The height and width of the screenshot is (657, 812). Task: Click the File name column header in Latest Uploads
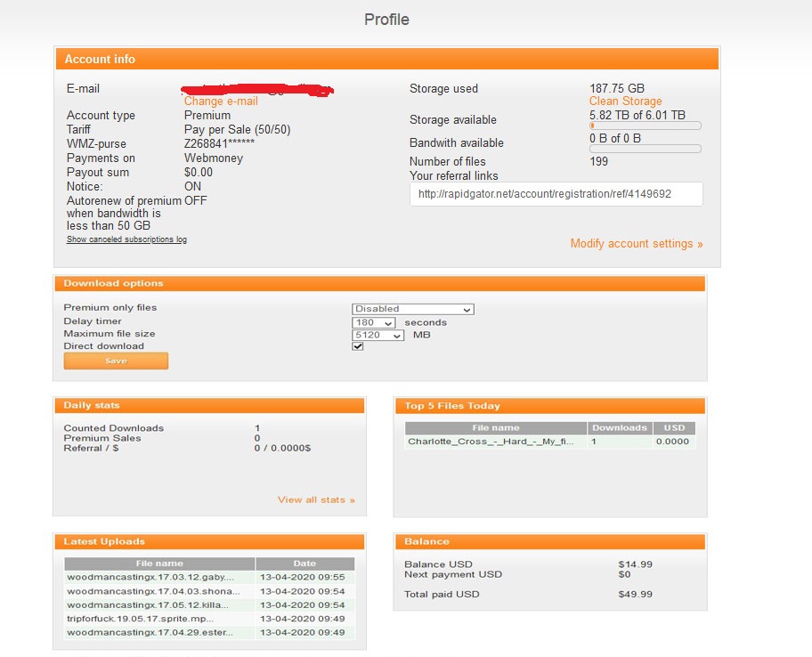point(159,564)
